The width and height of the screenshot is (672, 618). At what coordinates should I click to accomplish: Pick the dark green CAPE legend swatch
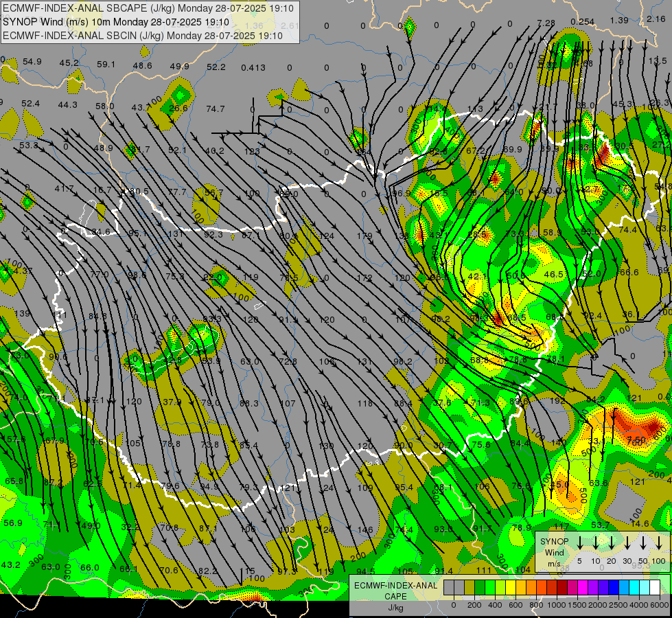480,587
